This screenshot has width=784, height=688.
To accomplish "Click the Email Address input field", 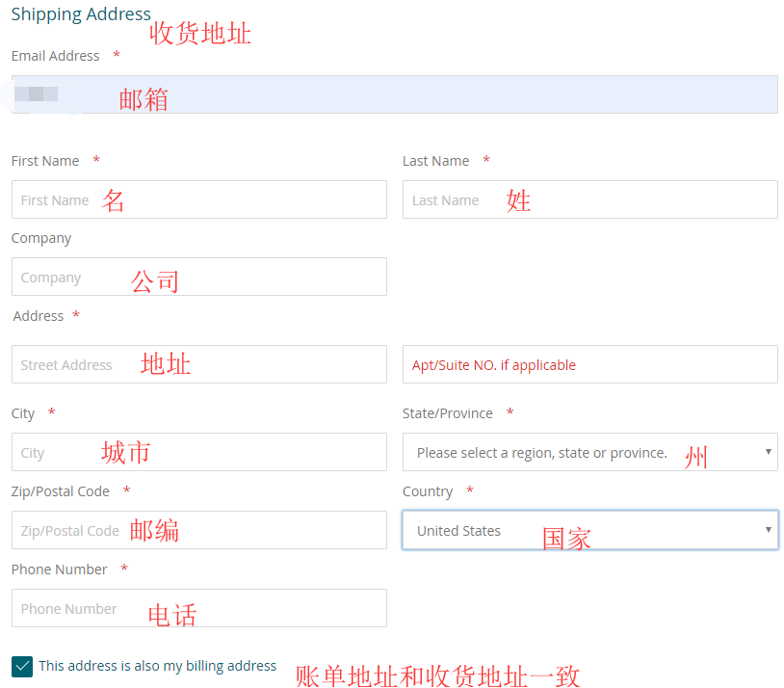I will pyautogui.click(x=395, y=94).
